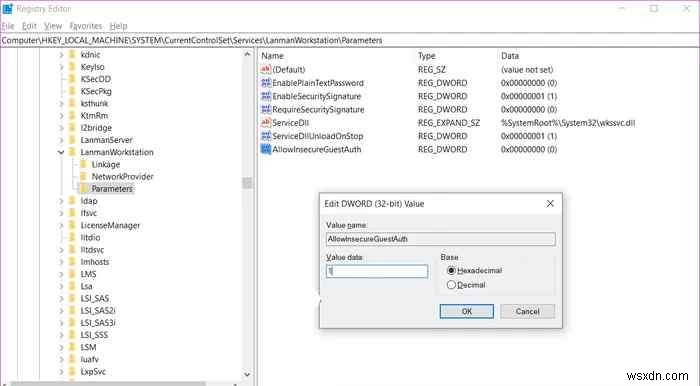Screen dimensions: 700x386
Task: Click OK in the Edit DWORD dialog
Action: tap(467, 311)
